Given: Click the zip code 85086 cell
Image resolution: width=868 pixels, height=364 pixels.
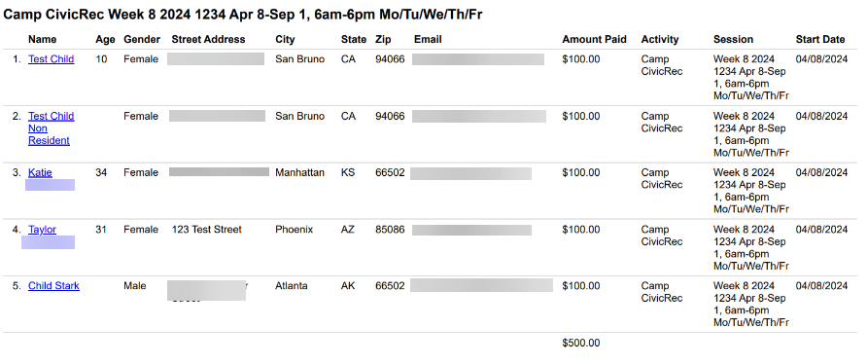Looking at the screenshot, I should [390, 230].
